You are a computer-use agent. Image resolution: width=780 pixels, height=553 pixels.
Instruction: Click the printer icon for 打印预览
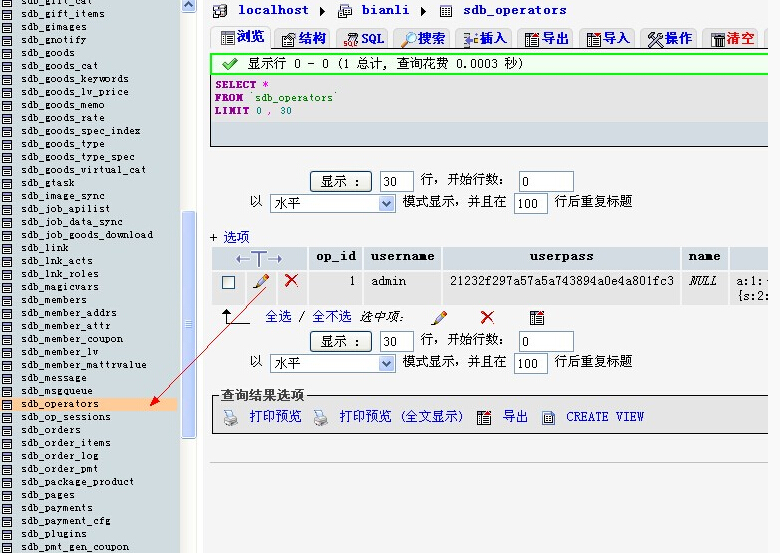point(231,417)
